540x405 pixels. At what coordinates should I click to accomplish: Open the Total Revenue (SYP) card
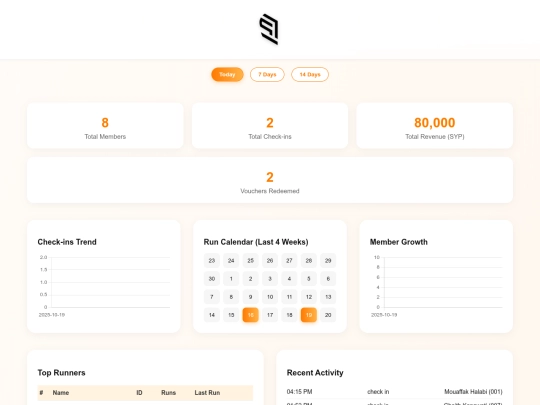[435, 126]
